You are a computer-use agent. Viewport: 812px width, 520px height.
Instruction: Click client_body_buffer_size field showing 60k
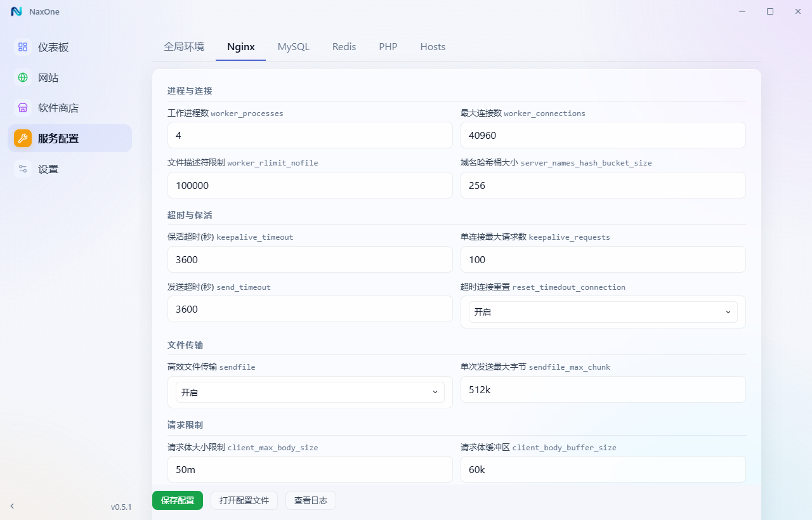(603, 469)
